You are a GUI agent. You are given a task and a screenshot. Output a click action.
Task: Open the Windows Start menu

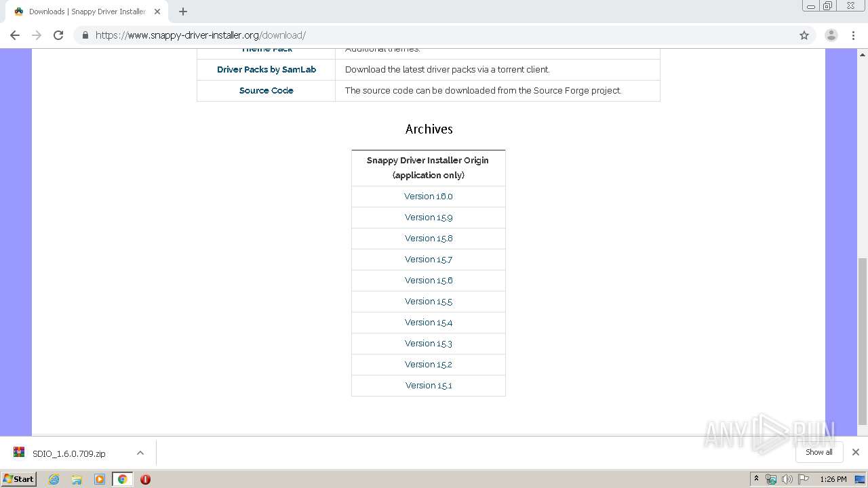point(18,479)
